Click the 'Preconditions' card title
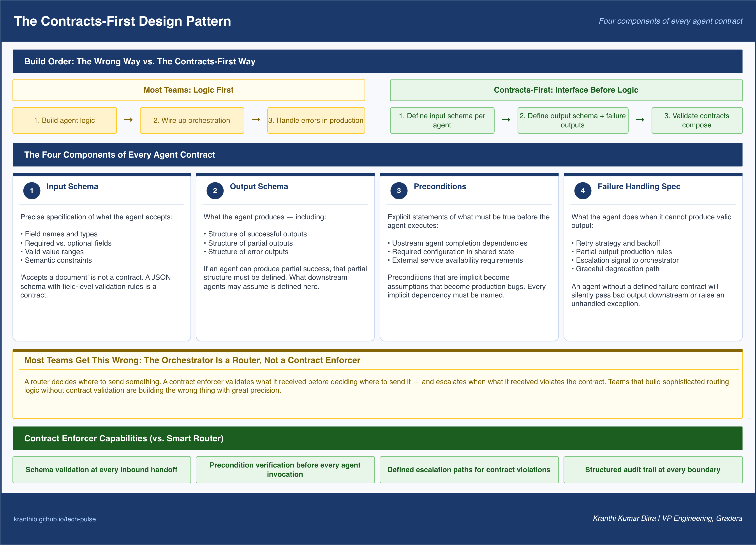The image size is (756, 545). [x=440, y=186]
